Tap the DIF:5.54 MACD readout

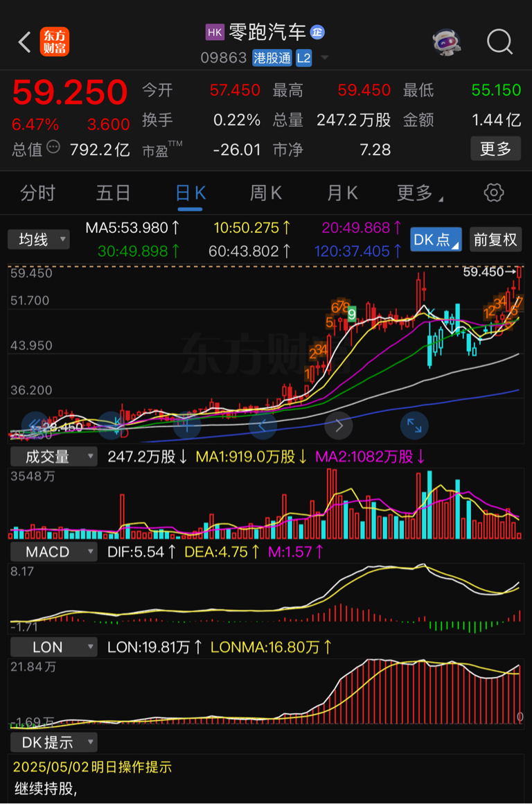tap(141, 552)
